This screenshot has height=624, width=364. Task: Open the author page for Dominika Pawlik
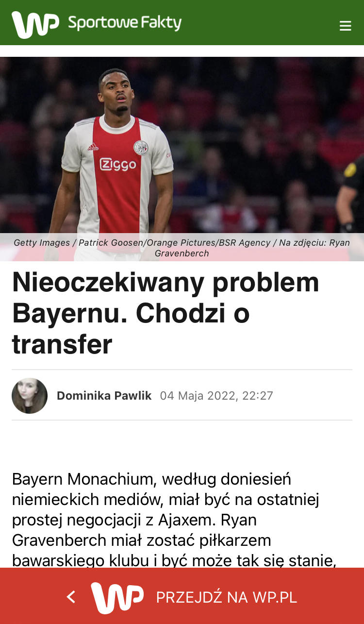[104, 396]
